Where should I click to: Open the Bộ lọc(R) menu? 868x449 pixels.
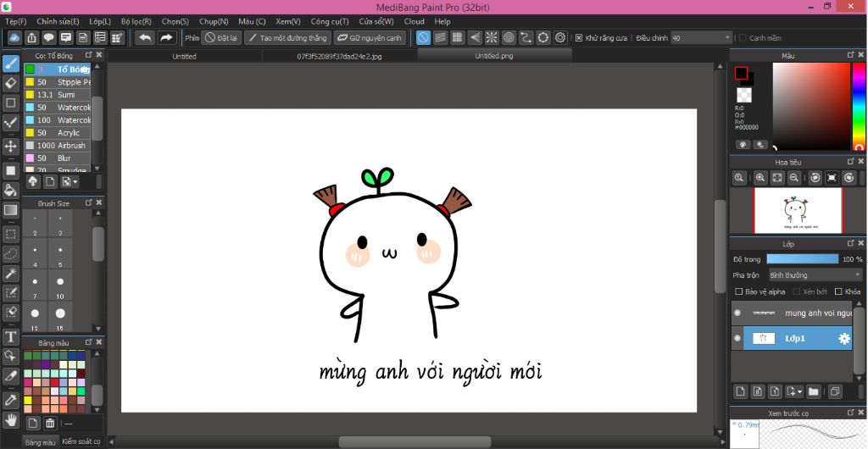tap(136, 21)
